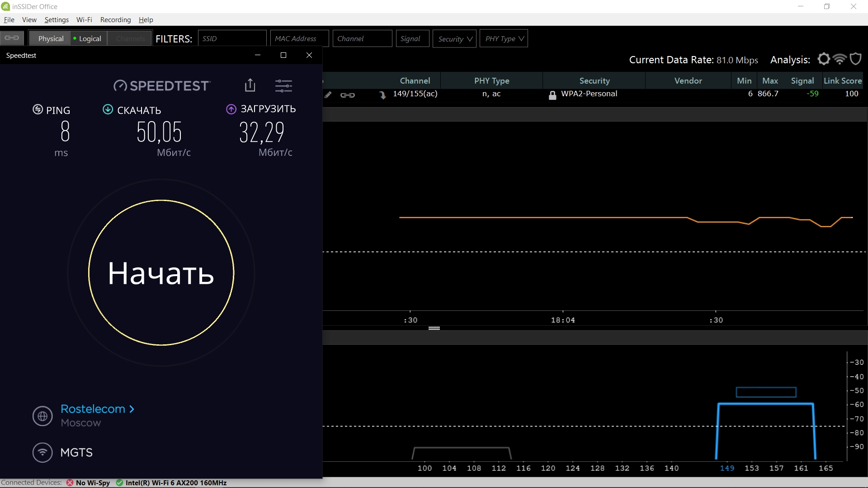
Task: Click the chain link icon in network row
Action: [347, 95]
